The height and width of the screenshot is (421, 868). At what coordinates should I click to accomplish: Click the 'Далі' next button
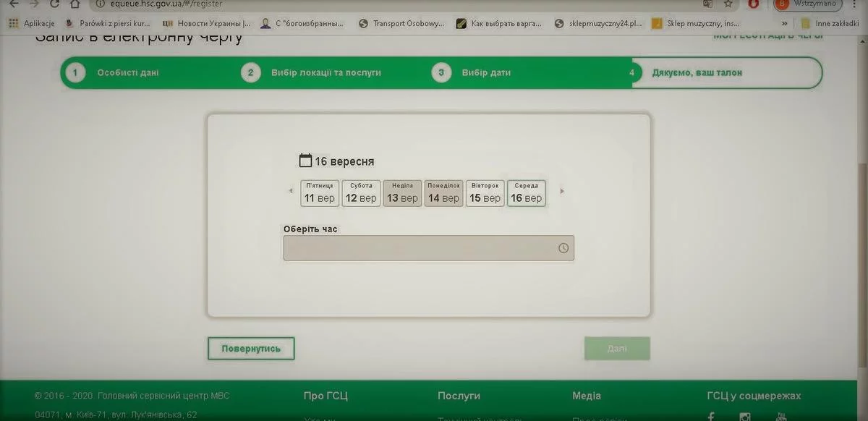617,348
